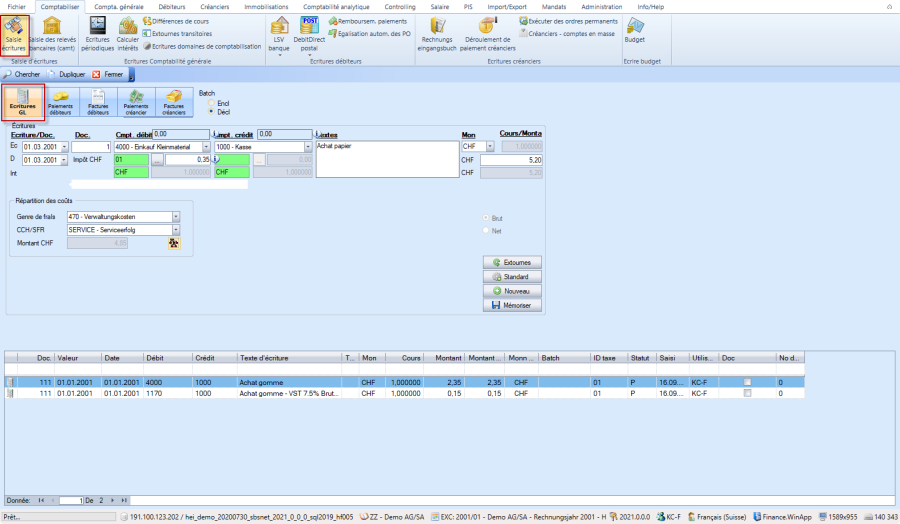Click the Budget ribbon icon
This screenshot has height=524, width=900.
[634, 30]
